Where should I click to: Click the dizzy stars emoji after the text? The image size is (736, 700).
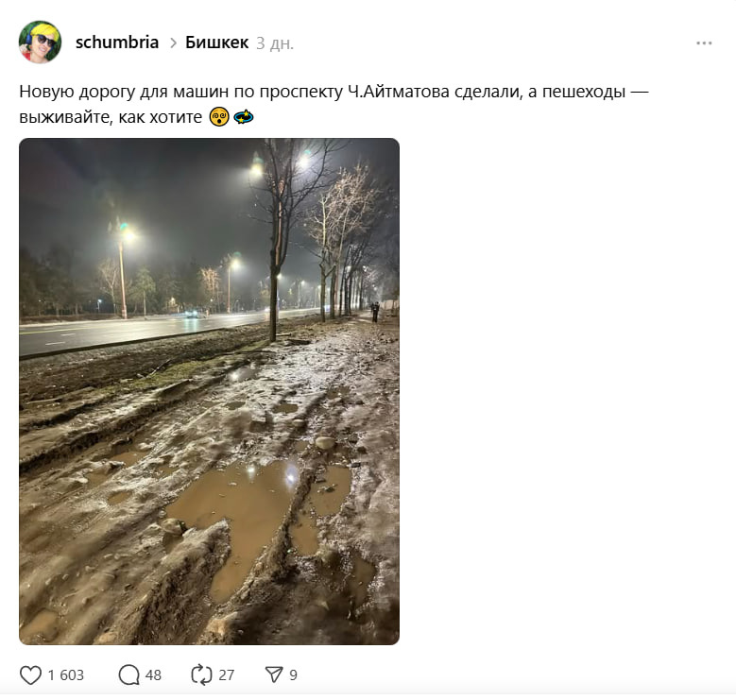click(244, 117)
